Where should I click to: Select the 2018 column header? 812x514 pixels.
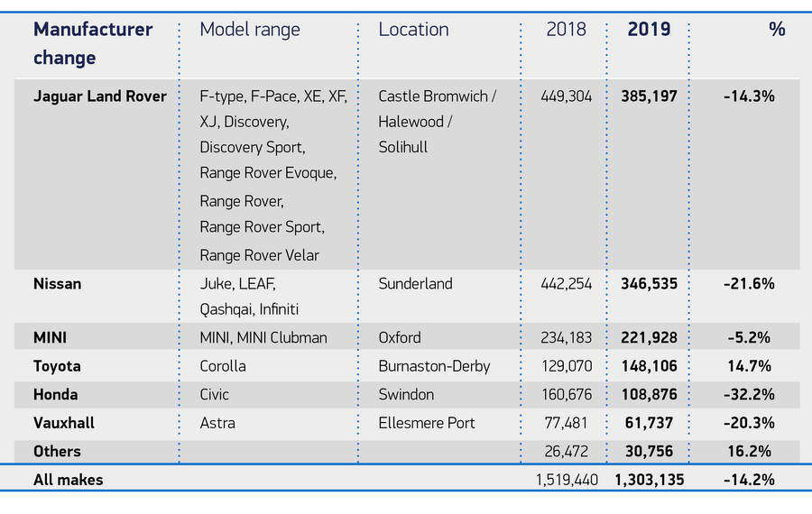coord(566,29)
